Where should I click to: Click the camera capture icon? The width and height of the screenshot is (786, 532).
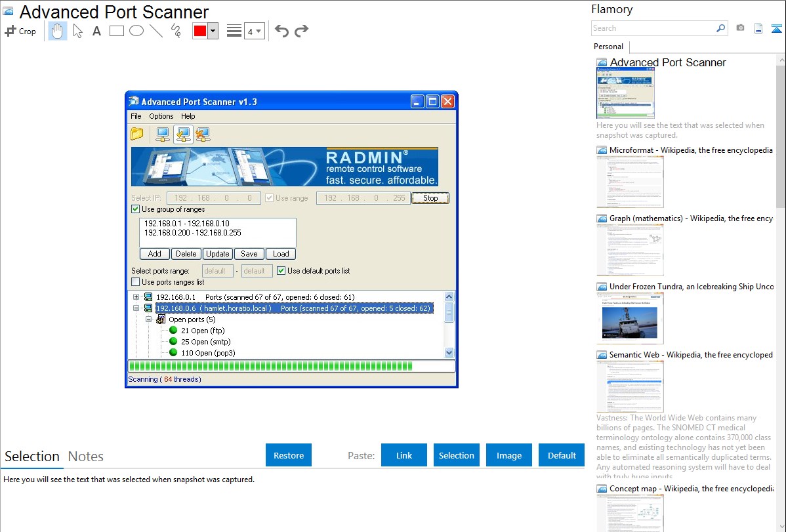coord(740,28)
